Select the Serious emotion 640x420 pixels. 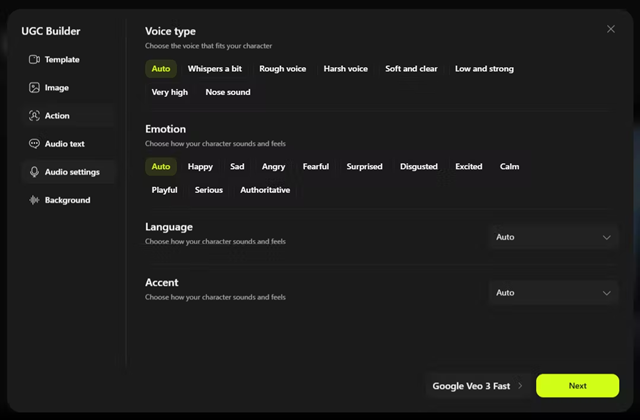pos(209,190)
